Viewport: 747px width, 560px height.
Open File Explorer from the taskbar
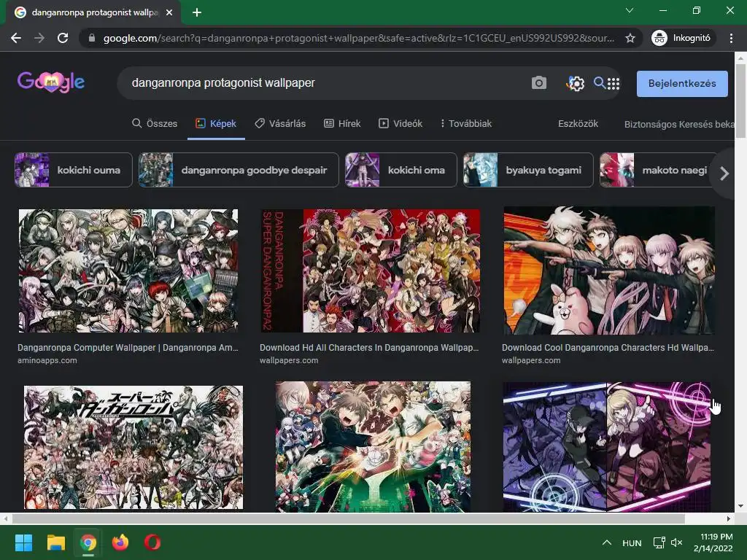tap(55, 542)
